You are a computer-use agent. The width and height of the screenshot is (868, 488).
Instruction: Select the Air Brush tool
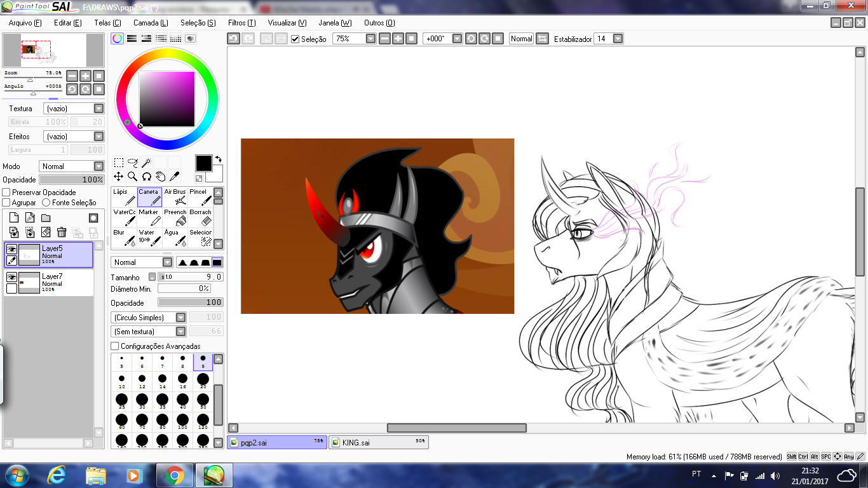[175, 197]
